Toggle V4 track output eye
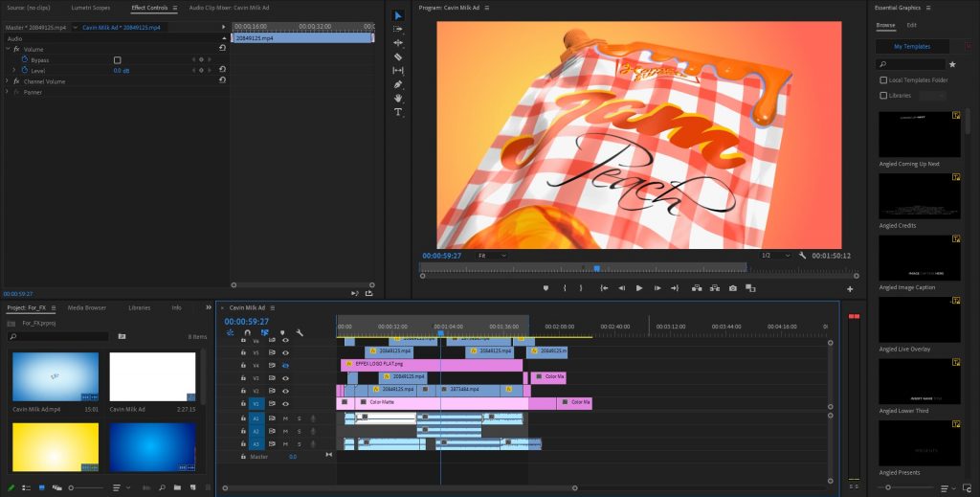This screenshot has height=497, width=980. [285, 366]
